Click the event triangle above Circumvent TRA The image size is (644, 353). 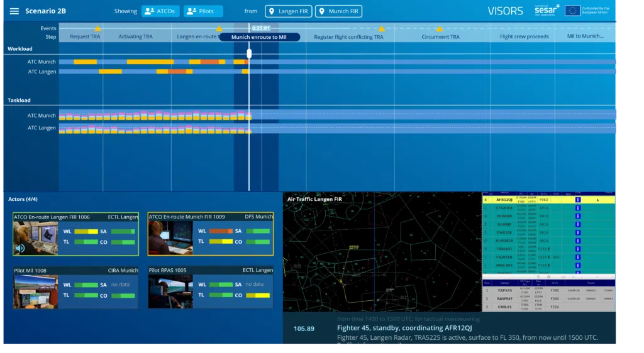coord(440,29)
